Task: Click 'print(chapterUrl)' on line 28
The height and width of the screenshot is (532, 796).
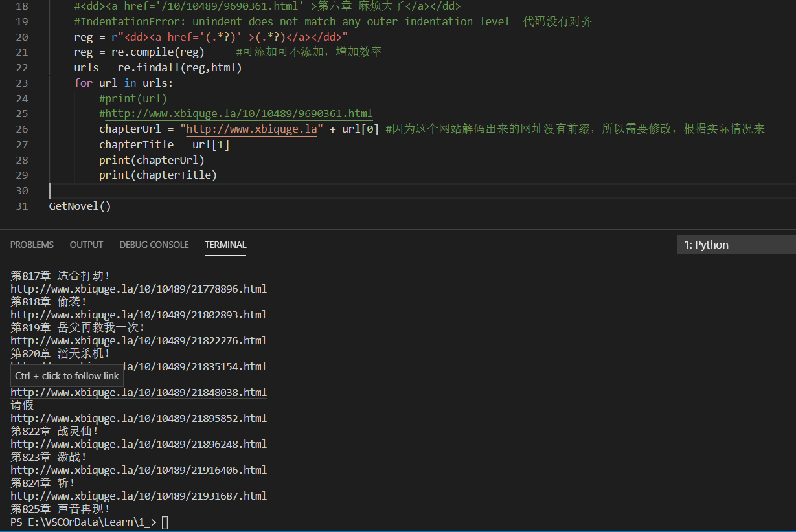Action: [152, 159]
